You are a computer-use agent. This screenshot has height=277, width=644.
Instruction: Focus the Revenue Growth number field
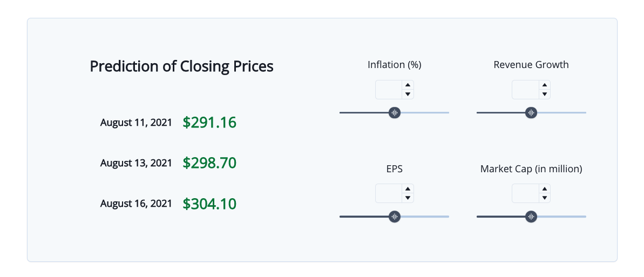click(525, 90)
